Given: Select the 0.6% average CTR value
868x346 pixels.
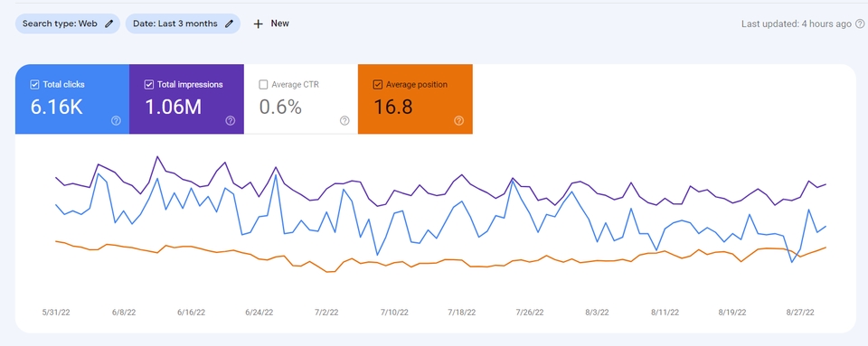Looking at the screenshot, I should click(280, 108).
